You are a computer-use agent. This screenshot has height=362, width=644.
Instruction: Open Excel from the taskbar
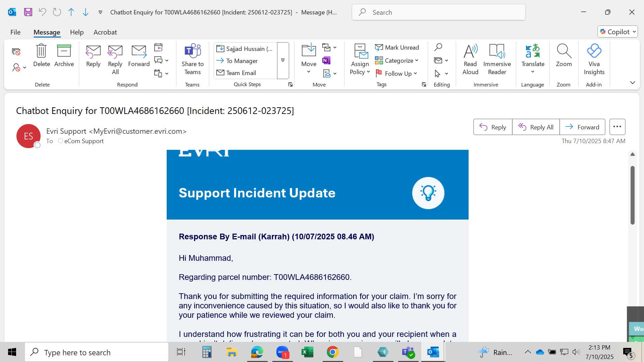307,352
